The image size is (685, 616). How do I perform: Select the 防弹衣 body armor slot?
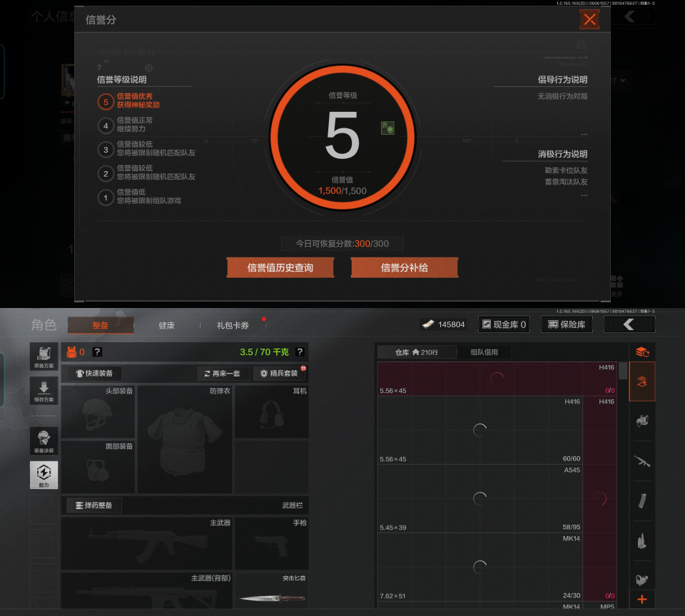click(185, 439)
